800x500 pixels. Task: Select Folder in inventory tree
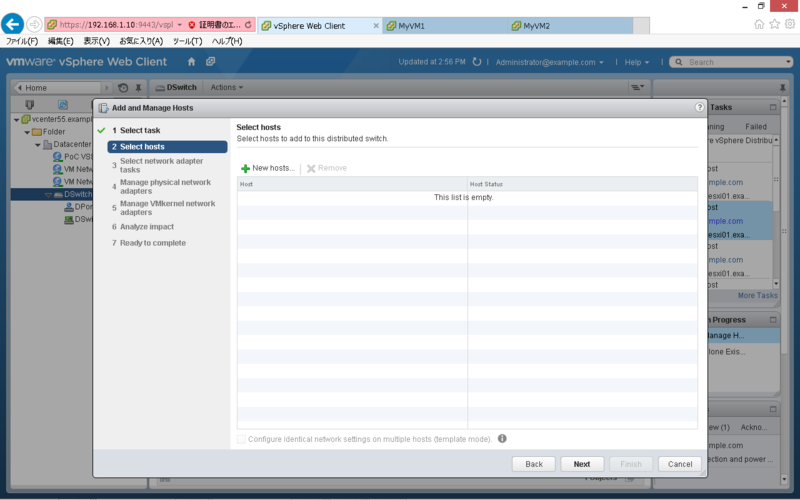click(x=54, y=132)
